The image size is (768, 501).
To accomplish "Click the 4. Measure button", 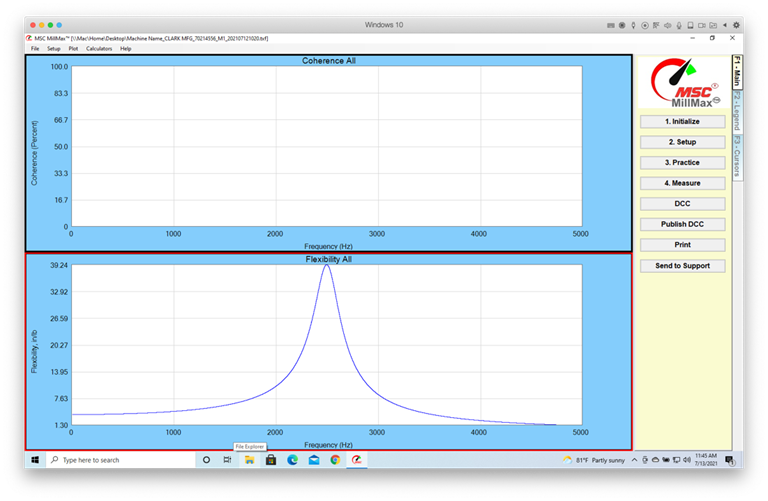I will click(x=682, y=183).
